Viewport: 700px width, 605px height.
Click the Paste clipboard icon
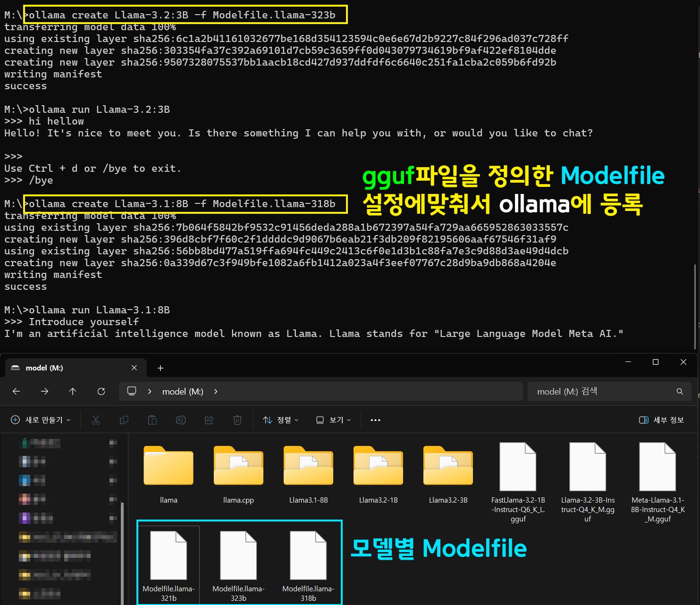pos(152,420)
